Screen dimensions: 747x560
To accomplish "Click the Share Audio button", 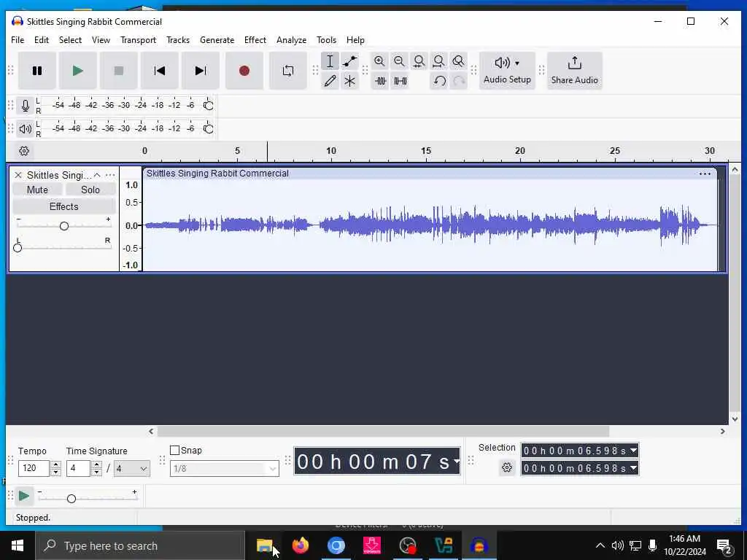I will coord(575,71).
